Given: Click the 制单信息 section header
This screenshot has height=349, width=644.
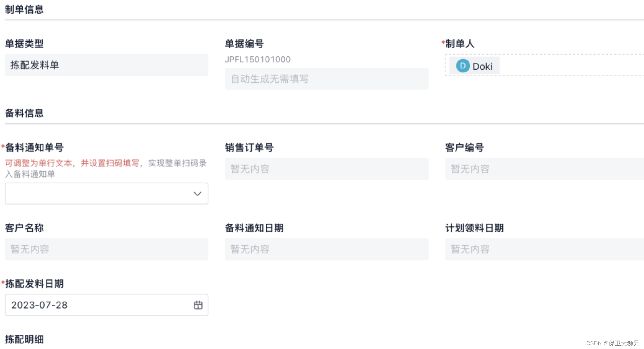Looking at the screenshot, I should [24, 9].
